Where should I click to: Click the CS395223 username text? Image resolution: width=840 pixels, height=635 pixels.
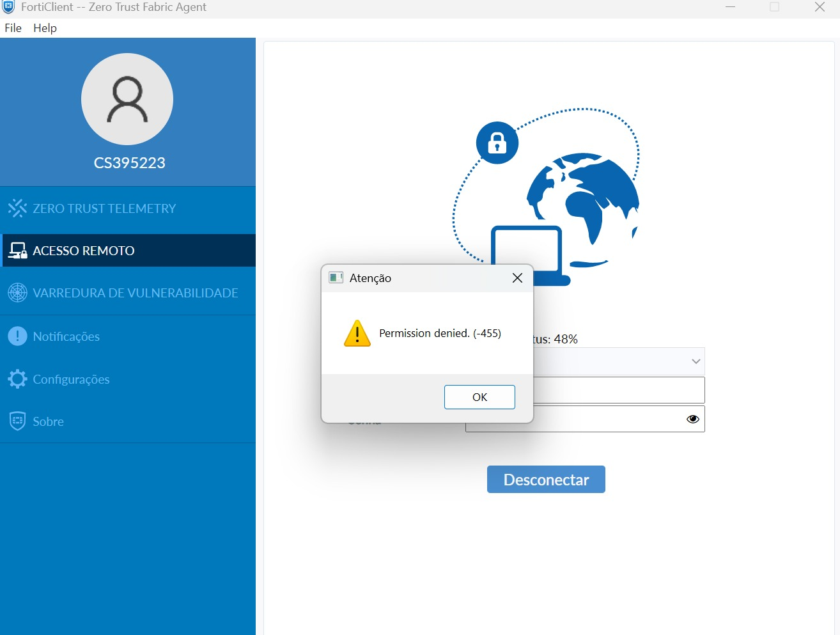tap(130, 163)
